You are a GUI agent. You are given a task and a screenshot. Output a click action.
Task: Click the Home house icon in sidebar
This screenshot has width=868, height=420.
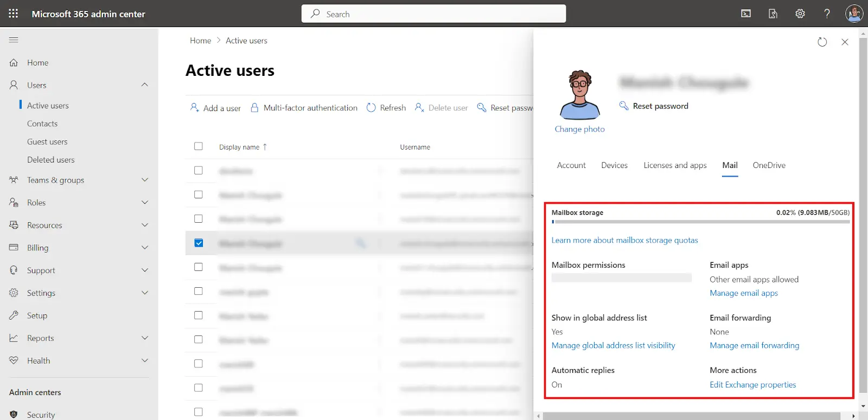pos(14,63)
